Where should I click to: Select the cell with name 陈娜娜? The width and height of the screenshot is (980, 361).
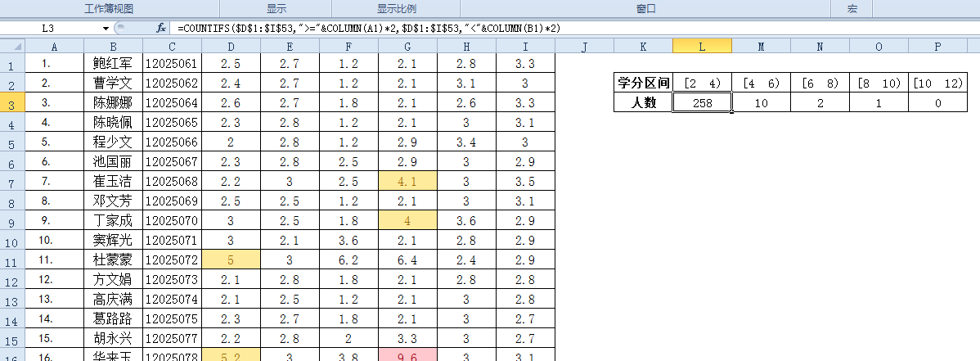pyautogui.click(x=113, y=102)
